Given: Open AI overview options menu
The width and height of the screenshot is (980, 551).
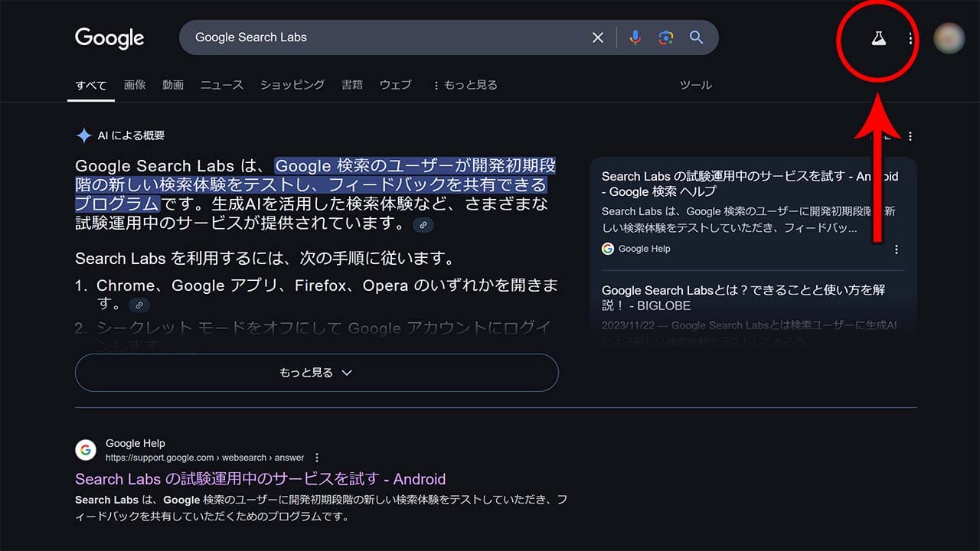Looking at the screenshot, I should [910, 136].
